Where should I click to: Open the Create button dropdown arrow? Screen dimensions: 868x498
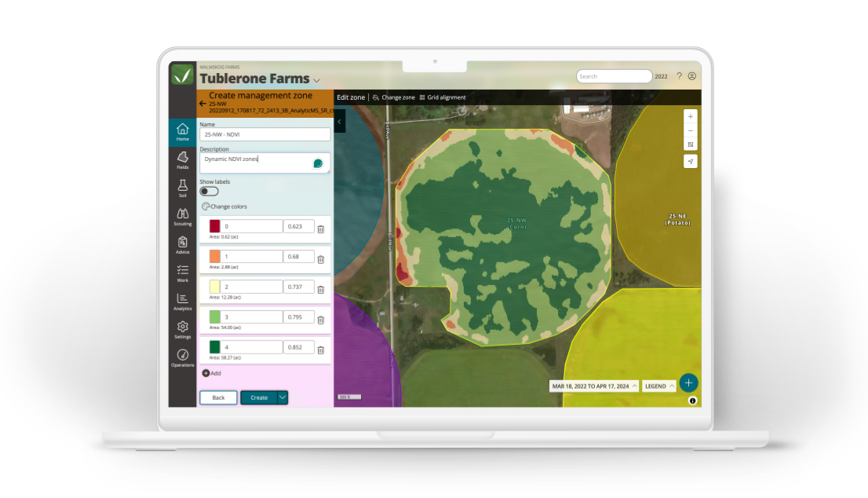click(x=283, y=397)
